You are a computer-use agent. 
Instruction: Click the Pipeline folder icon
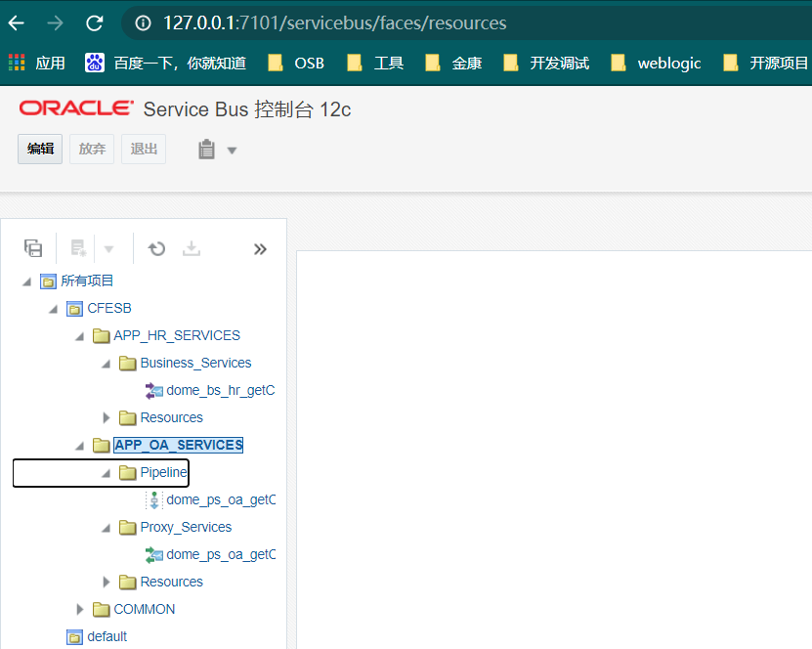pos(127,472)
